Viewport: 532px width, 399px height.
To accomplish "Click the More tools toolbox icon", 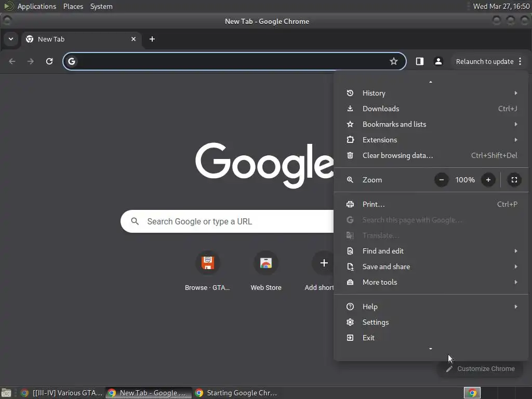I will (350, 282).
